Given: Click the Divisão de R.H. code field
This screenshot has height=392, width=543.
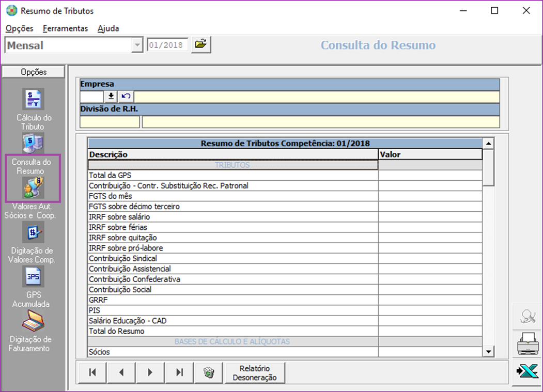Looking at the screenshot, I should tap(110, 122).
